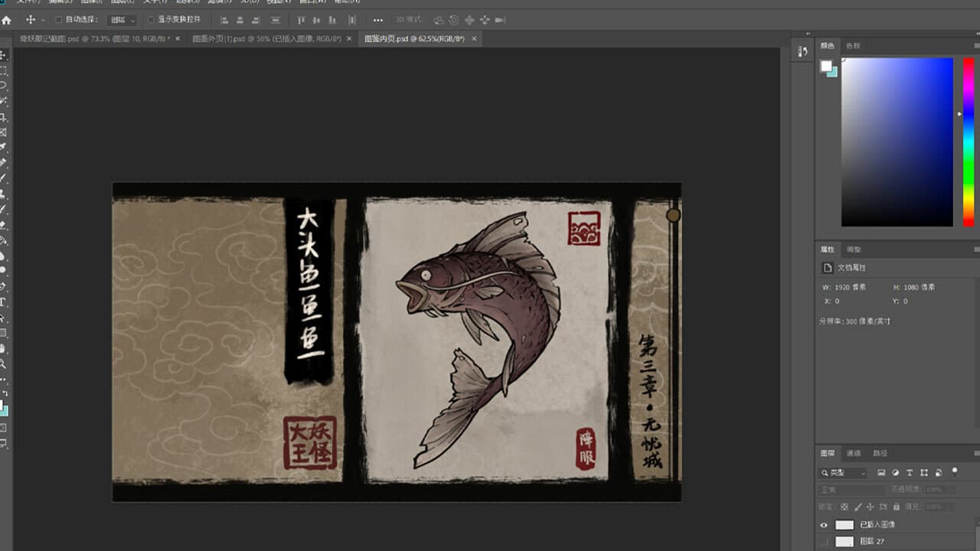Hide the 已插入图像 layer using eye icon

click(x=824, y=525)
